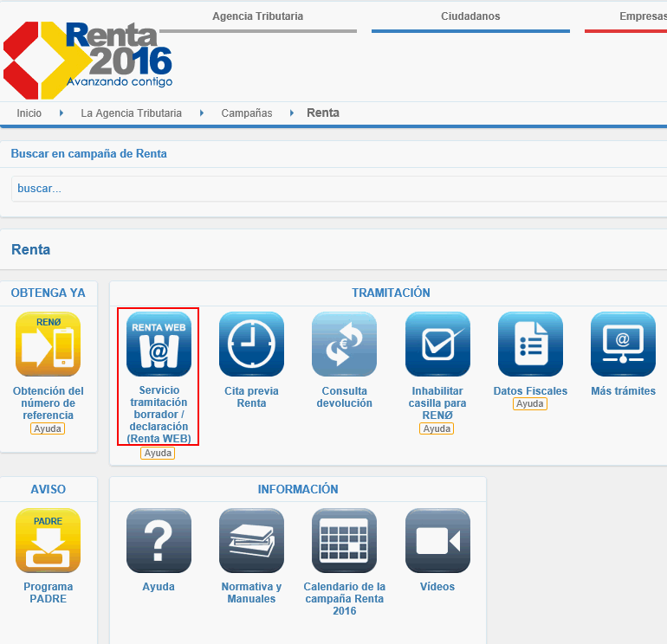Navigate to Inicio in the breadcrumb

point(29,113)
